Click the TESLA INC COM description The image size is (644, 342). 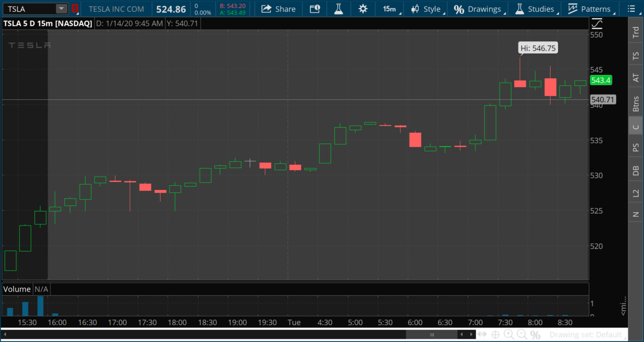[x=116, y=9]
